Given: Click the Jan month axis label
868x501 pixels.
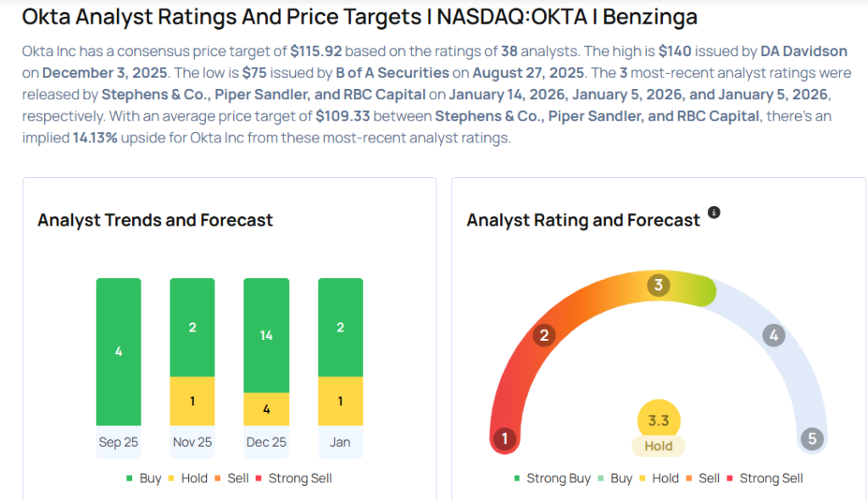Looking at the screenshot, I should tap(340, 442).
